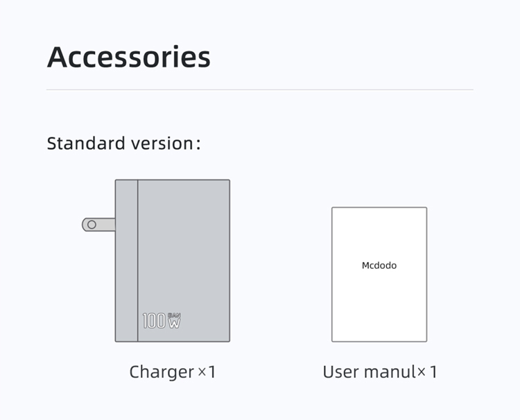Click the word Charger under the illustration

162,372
